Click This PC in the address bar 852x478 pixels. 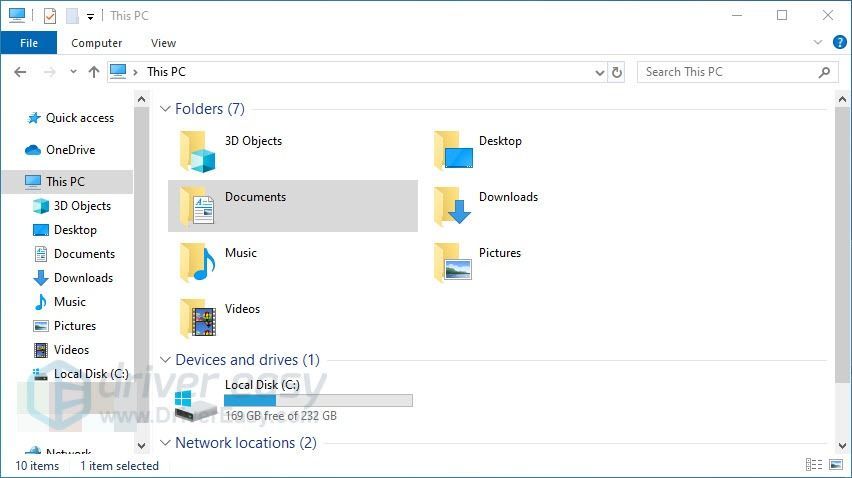tap(166, 72)
